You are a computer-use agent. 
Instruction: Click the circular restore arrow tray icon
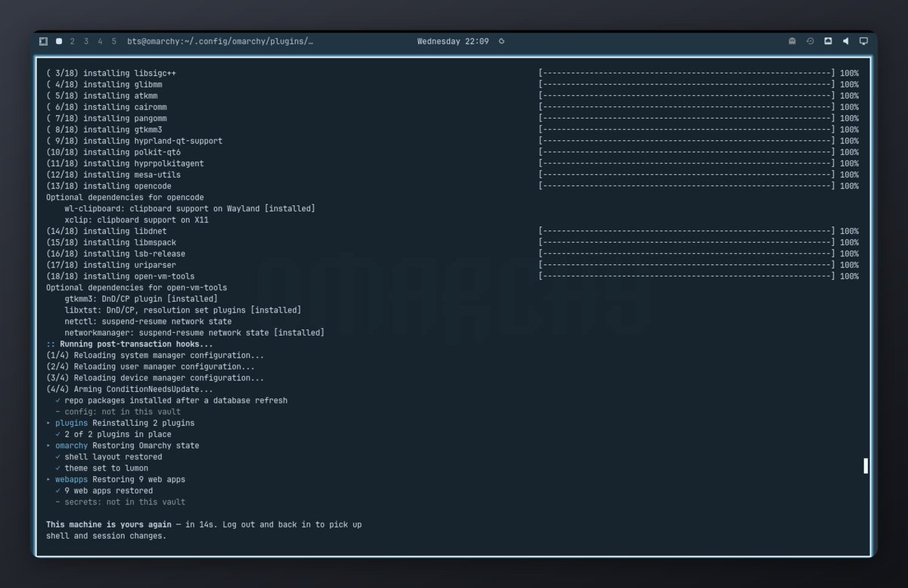[810, 42]
